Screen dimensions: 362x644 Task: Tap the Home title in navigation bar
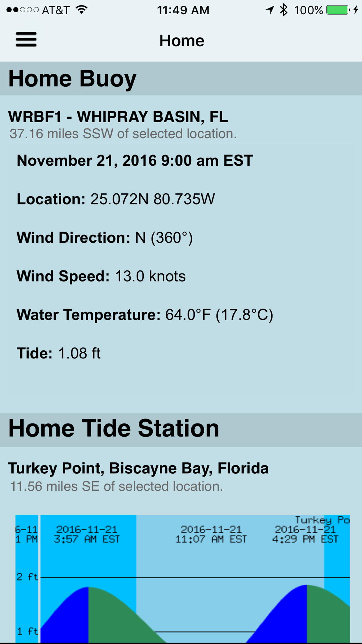tap(182, 41)
